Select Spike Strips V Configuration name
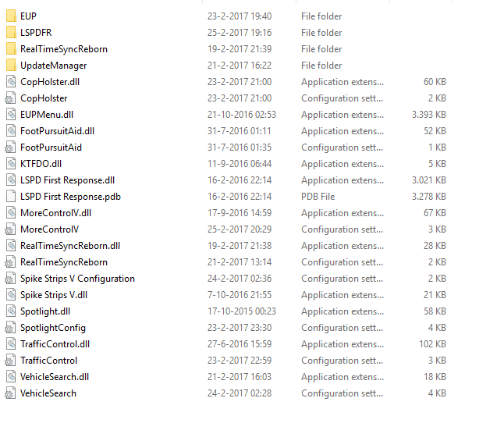Image resolution: width=504 pixels, height=448 pixels. pos(77,279)
